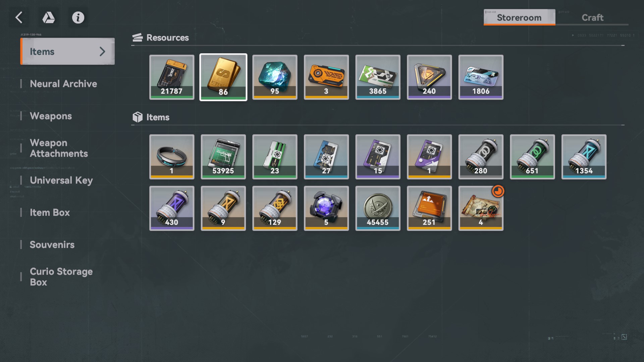Switch to the Craft tab
This screenshot has height=362, width=644.
point(592,17)
